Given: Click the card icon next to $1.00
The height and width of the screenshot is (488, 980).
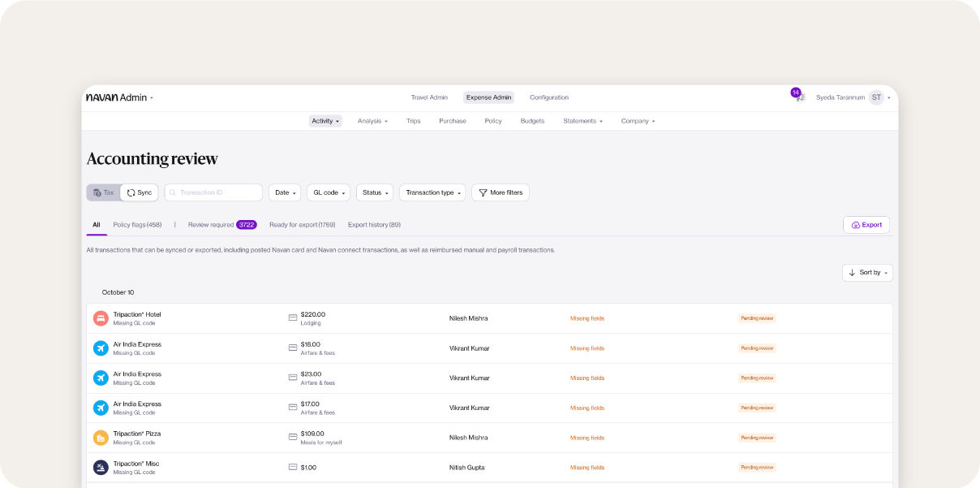Looking at the screenshot, I should tap(293, 467).
